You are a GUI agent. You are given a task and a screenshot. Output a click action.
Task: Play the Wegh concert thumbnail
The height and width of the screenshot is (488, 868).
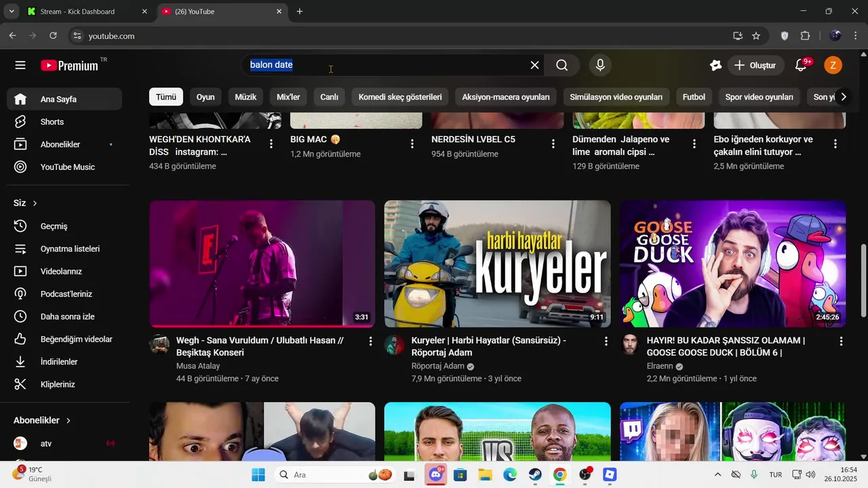pos(262,264)
